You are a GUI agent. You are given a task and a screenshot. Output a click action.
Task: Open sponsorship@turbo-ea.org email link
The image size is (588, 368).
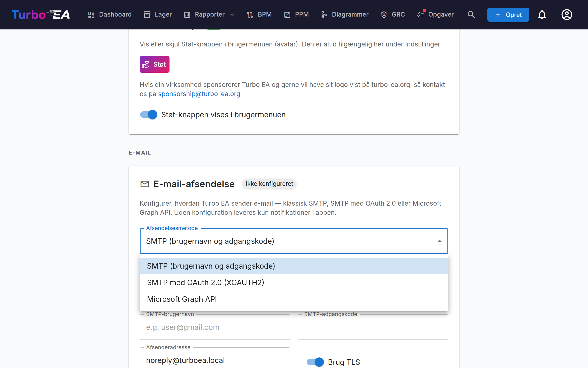click(x=199, y=94)
